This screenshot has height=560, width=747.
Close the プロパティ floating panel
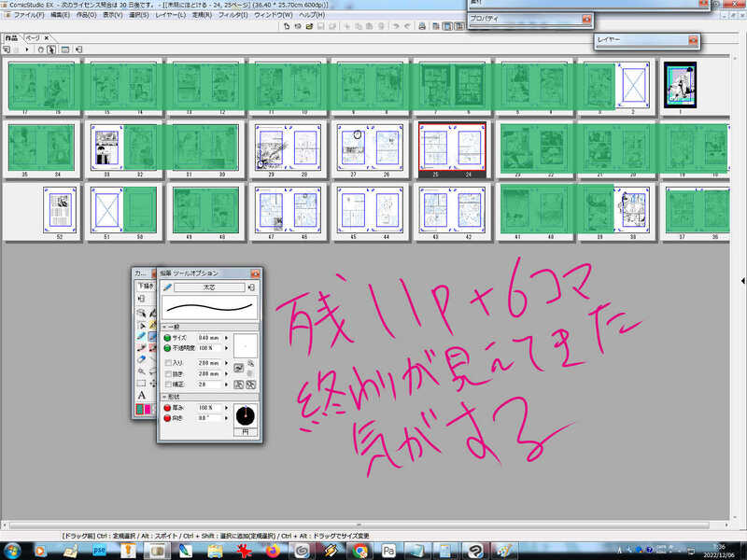(586, 19)
